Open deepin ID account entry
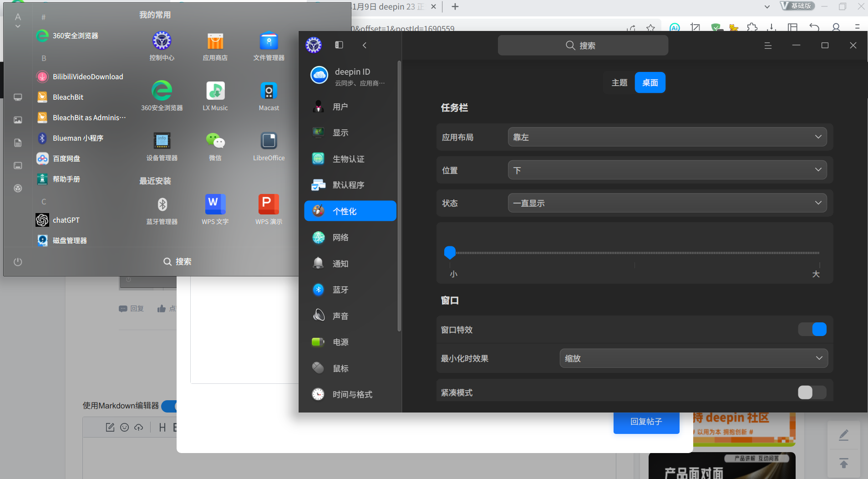Screen dimensions: 868x479 point(350,76)
